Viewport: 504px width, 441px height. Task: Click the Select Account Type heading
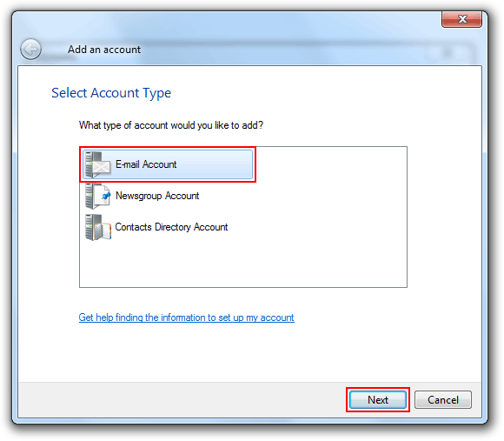pos(111,93)
